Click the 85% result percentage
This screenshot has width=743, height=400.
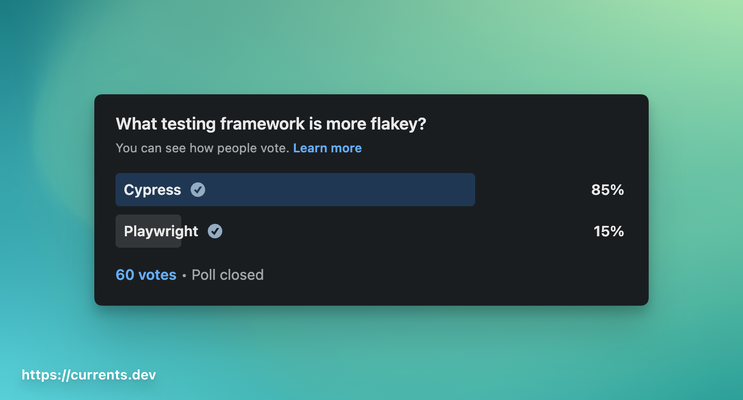click(x=607, y=190)
